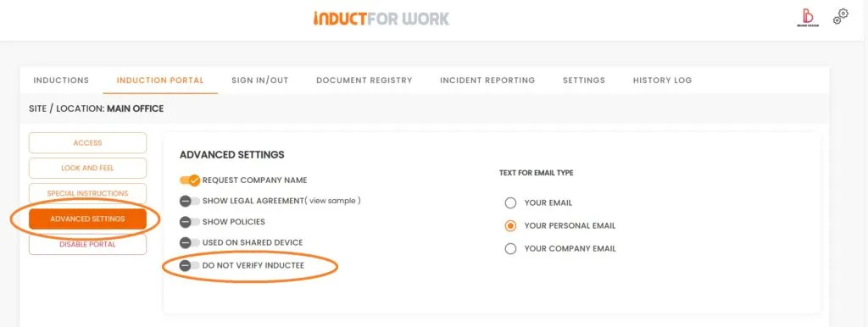Screen dimensions: 868x327
Task: Open the settings gear icon at top right
Action: coord(841,17)
